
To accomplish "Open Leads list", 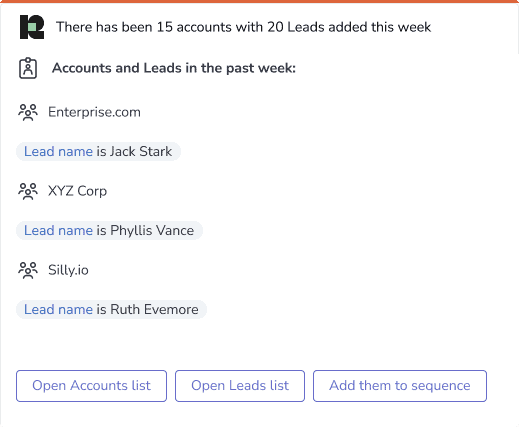I will 240,386.
